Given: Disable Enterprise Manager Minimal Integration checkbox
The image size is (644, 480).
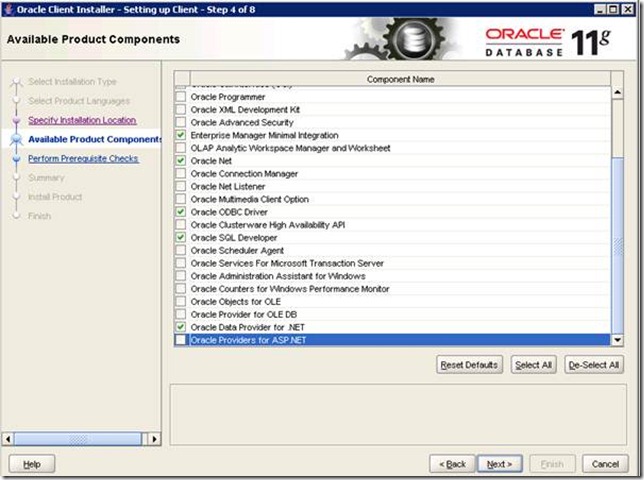Looking at the screenshot, I should coord(180,135).
